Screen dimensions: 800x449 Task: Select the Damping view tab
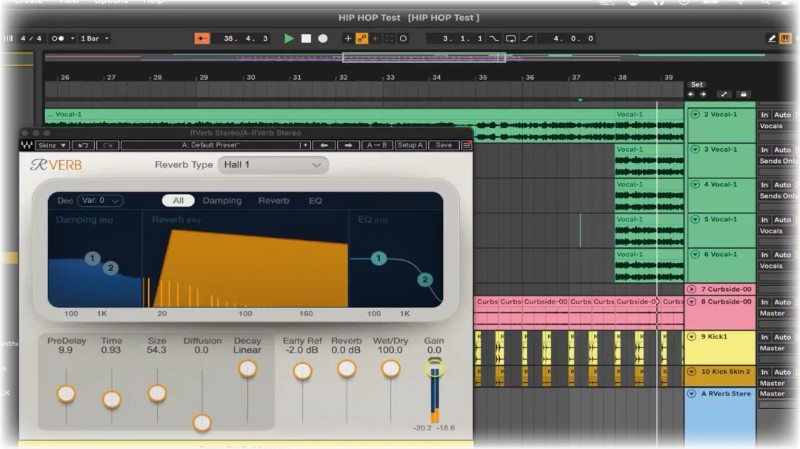222,201
